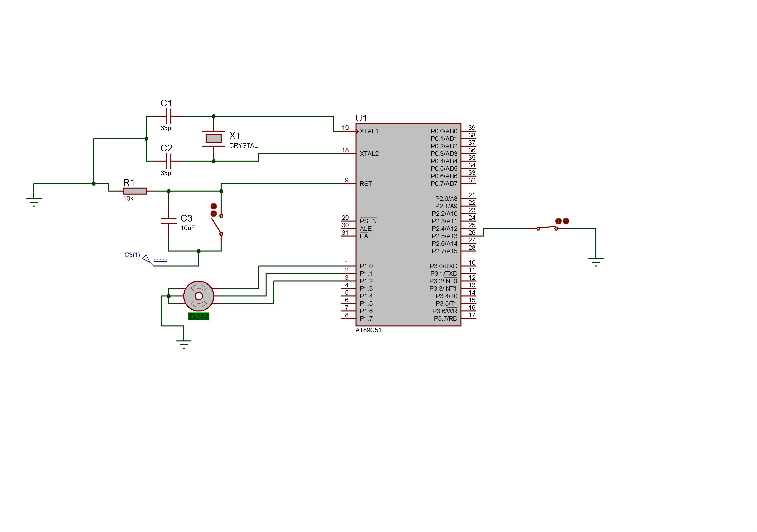This screenshot has width=757, height=532.
Task: Click the R1 reference label
Action: (129, 183)
